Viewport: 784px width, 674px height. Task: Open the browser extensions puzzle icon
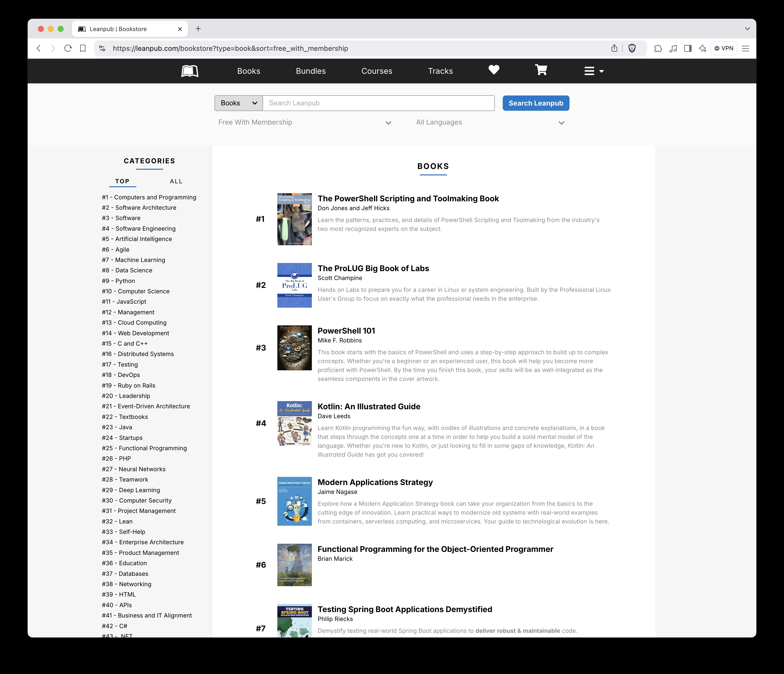[x=658, y=48]
